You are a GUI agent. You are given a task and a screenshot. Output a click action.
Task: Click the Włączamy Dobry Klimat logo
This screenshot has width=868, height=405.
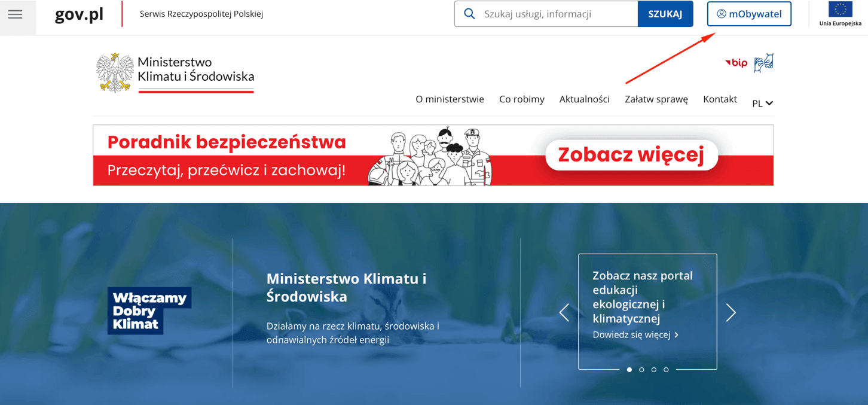(x=149, y=310)
